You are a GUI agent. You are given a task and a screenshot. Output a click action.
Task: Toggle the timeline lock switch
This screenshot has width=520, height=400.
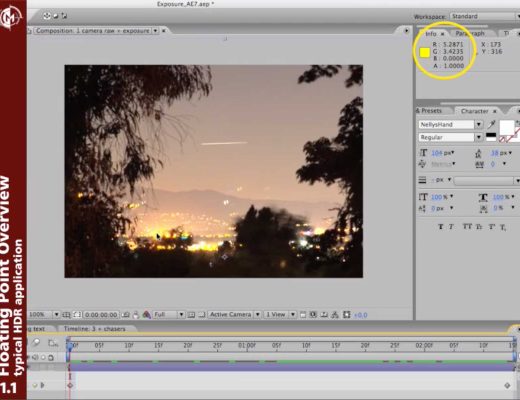point(51,358)
